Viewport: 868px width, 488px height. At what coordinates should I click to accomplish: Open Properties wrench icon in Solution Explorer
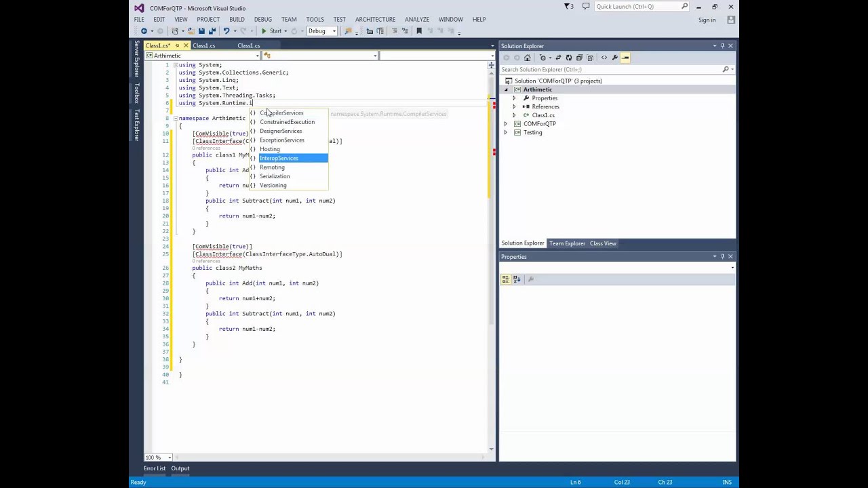(614, 58)
